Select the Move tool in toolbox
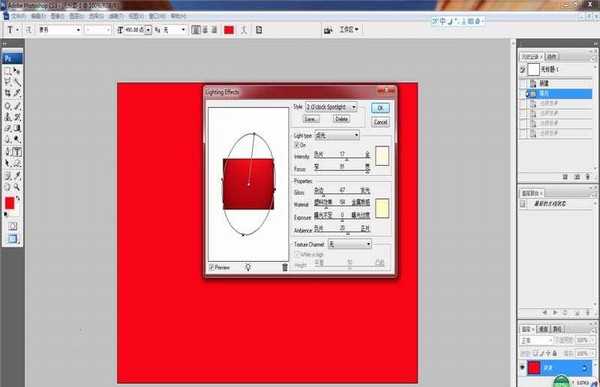The image size is (600, 387). [17, 71]
